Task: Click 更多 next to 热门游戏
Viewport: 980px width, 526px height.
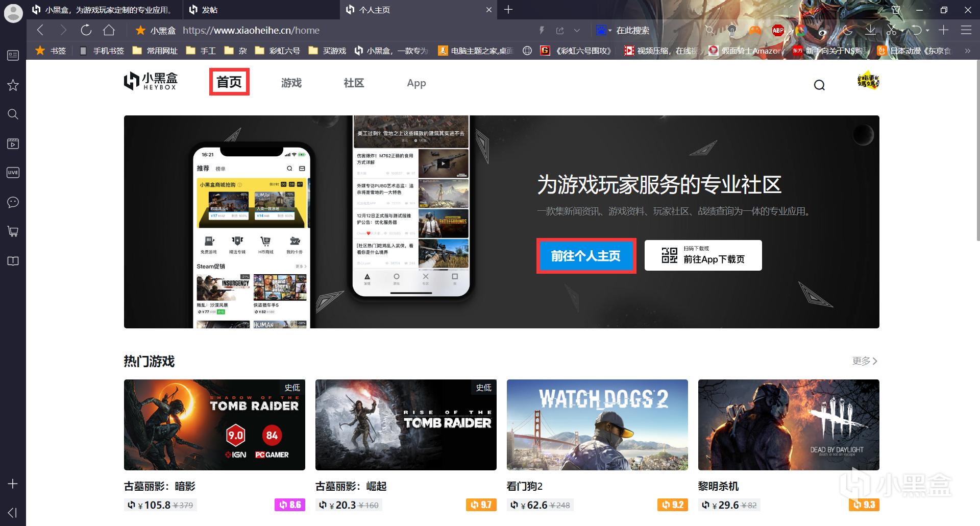Action: (x=865, y=361)
